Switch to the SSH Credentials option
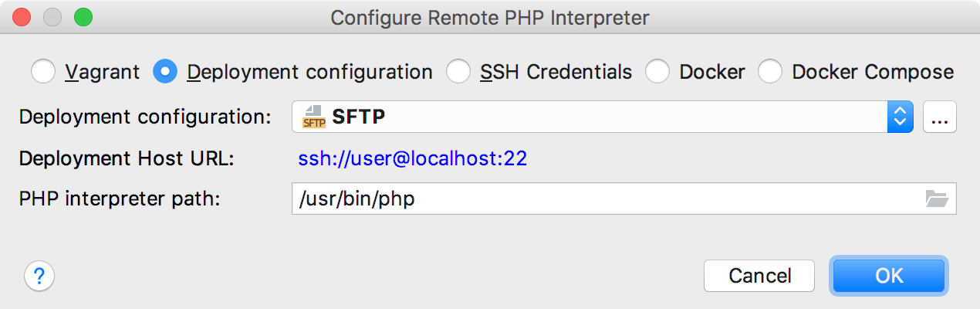 coord(459,73)
